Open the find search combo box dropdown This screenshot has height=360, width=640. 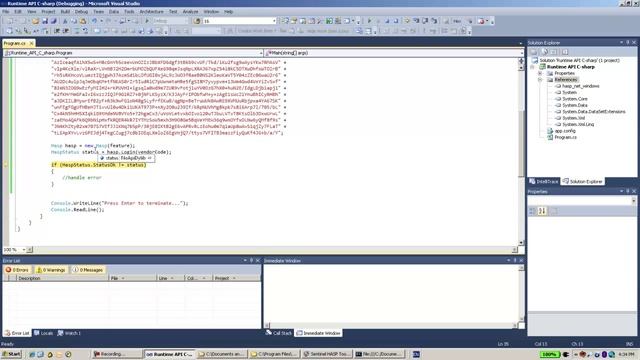pyautogui.click(x=274, y=21)
